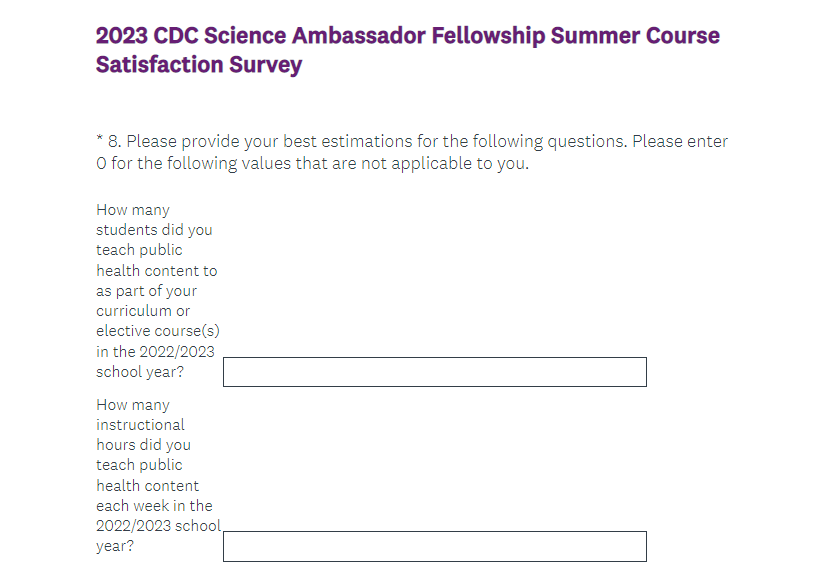Click the required asterisk before question 8
The image size is (831, 571).
(100, 141)
